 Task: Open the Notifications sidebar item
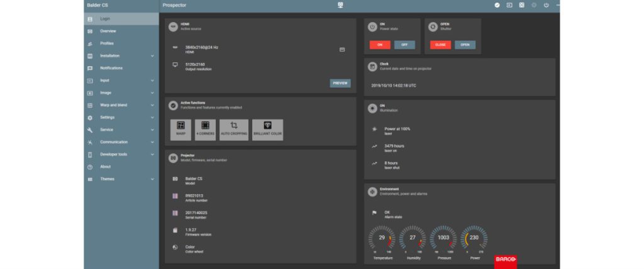pyautogui.click(x=121, y=68)
